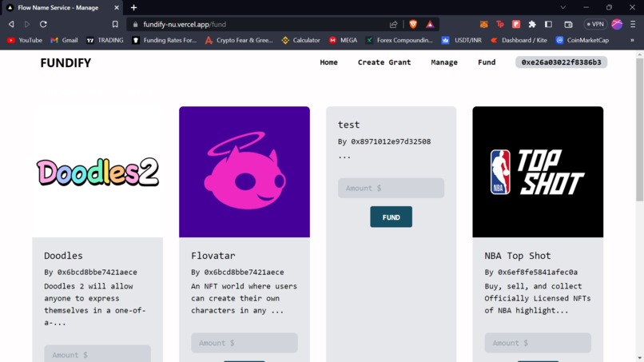The height and width of the screenshot is (362, 644).
Task: Open the Brave Shields lion icon
Action: point(413,24)
